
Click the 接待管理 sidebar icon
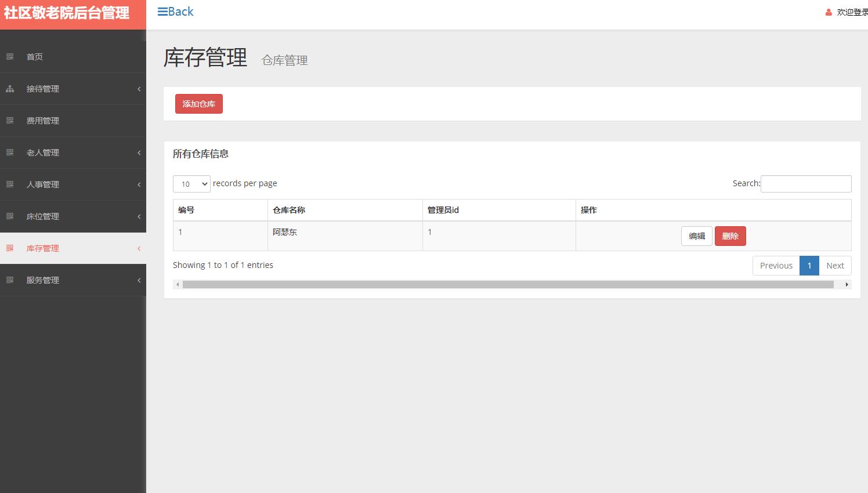[10, 89]
